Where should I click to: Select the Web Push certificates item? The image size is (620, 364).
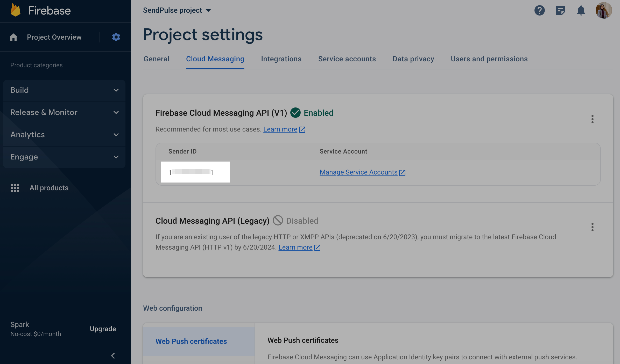click(x=191, y=341)
